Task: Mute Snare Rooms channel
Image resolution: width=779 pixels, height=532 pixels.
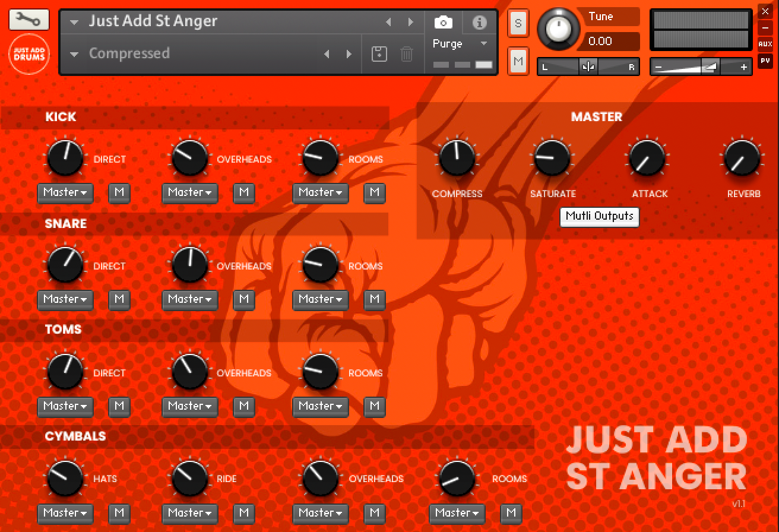Action: (x=375, y=299)
